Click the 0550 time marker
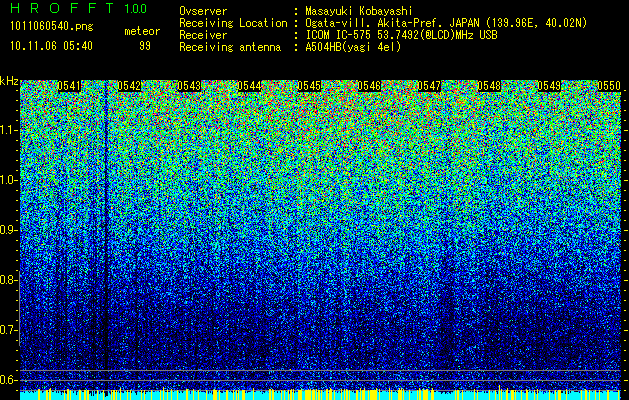 tap(609, 86)
